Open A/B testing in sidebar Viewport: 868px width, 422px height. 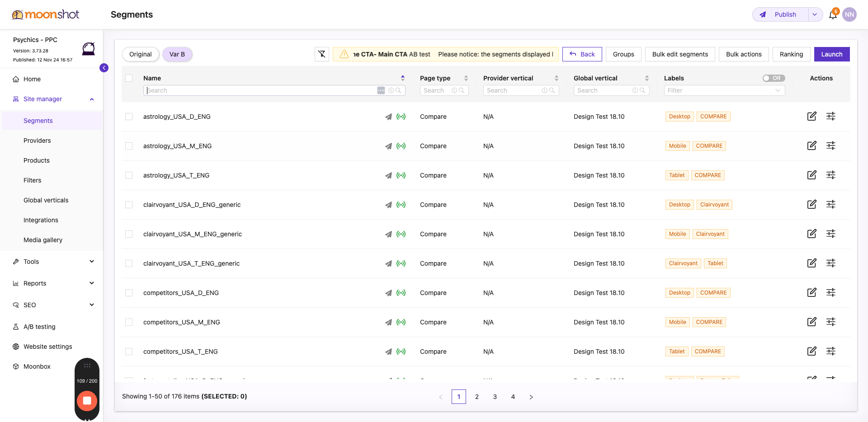39,327
